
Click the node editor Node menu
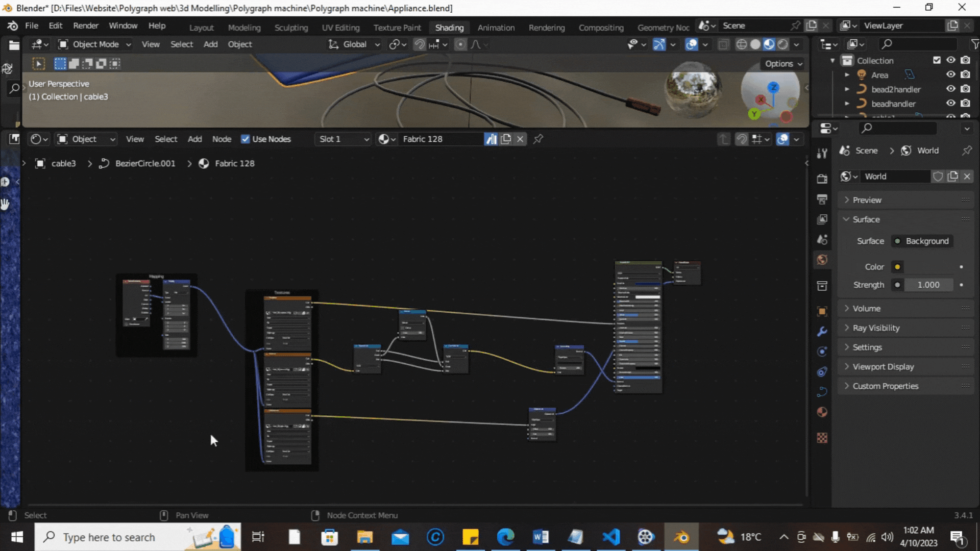click(x=222, y=139)
